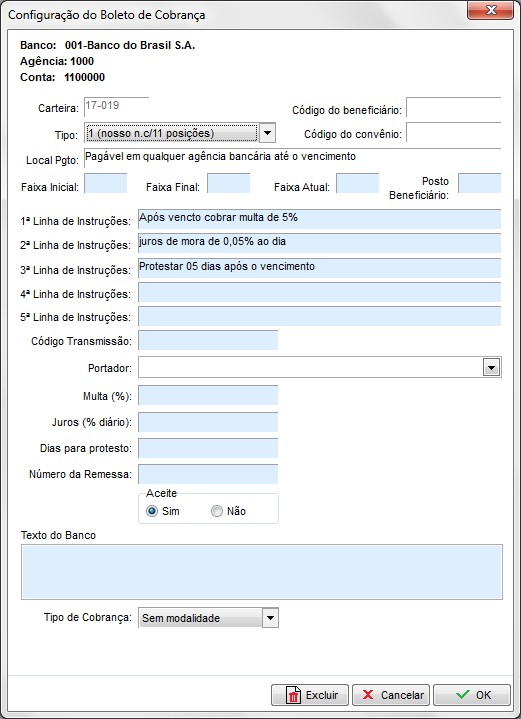Open the Tipo dropdown arrow

point(268,134)
